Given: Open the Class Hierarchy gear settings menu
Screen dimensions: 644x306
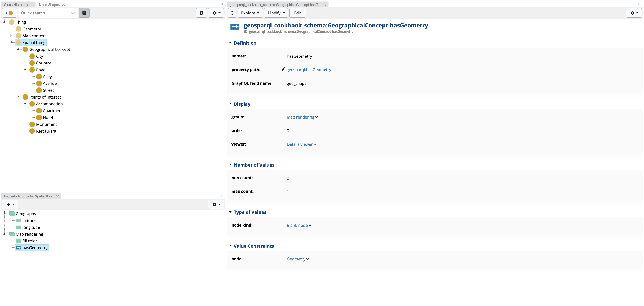Looking at the screenshot, I should pyautogui.click(x=216, y=13).
